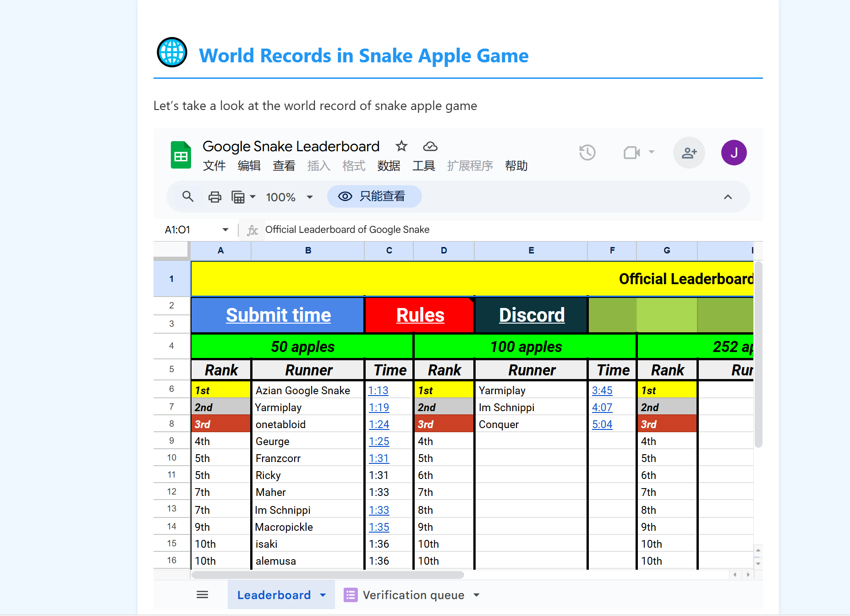The width and height of the screenshot is (850, 616).
Task: Click the A1:O1 name box field
Action: (197, 230)
